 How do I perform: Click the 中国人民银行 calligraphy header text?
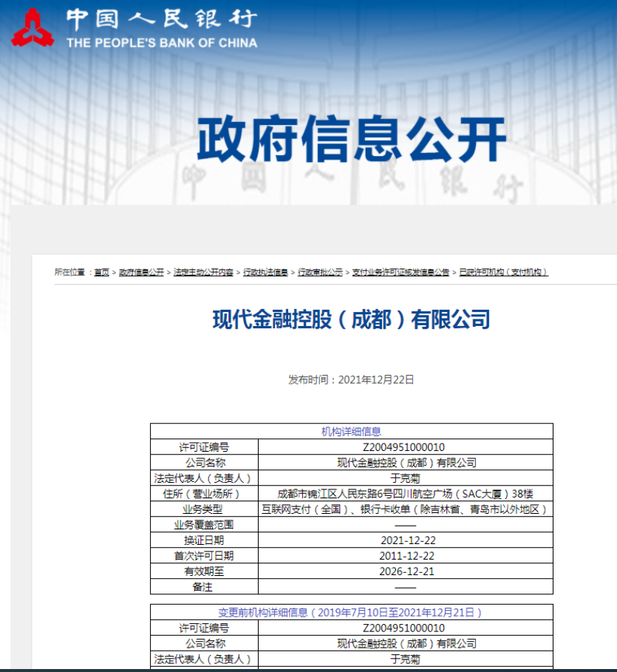point(162,20)
